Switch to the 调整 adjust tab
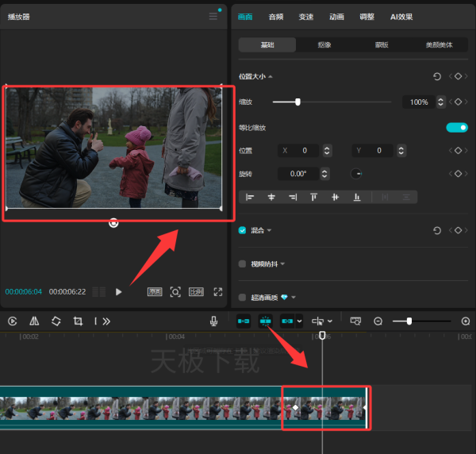The image size is (476, 454). click(x=367, y=17)
